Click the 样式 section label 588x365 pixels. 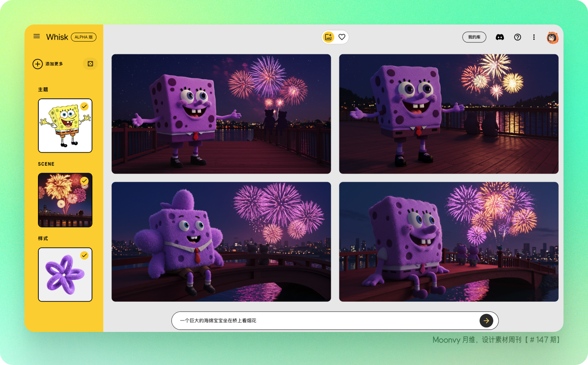(x=43, y=238)
